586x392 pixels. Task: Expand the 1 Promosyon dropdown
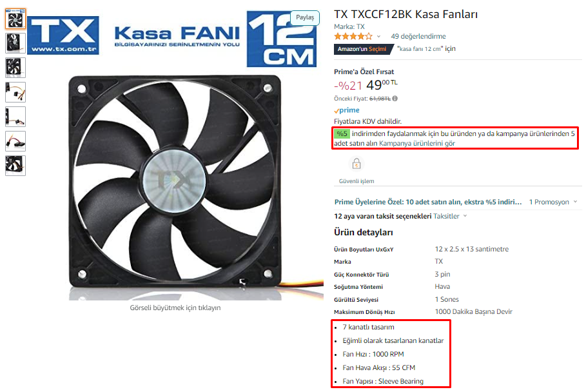pos(553,202)
